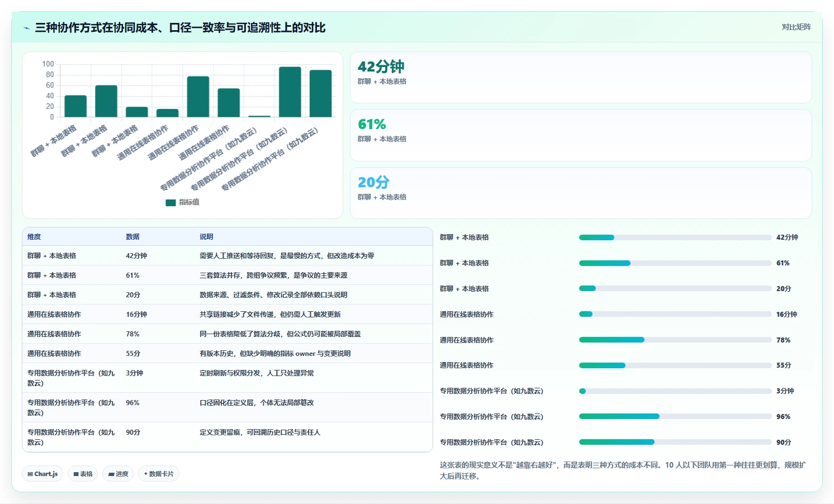Screen dimensions: 834x504
Task: Click the 指标值 legend color swatch
Action: coord(170,202)
